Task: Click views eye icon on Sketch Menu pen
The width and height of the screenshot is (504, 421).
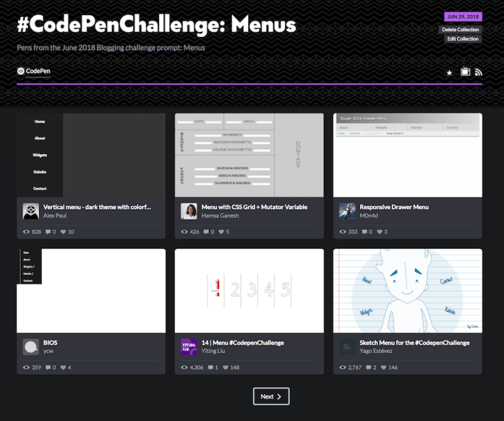Action: [x=343, y=367]
